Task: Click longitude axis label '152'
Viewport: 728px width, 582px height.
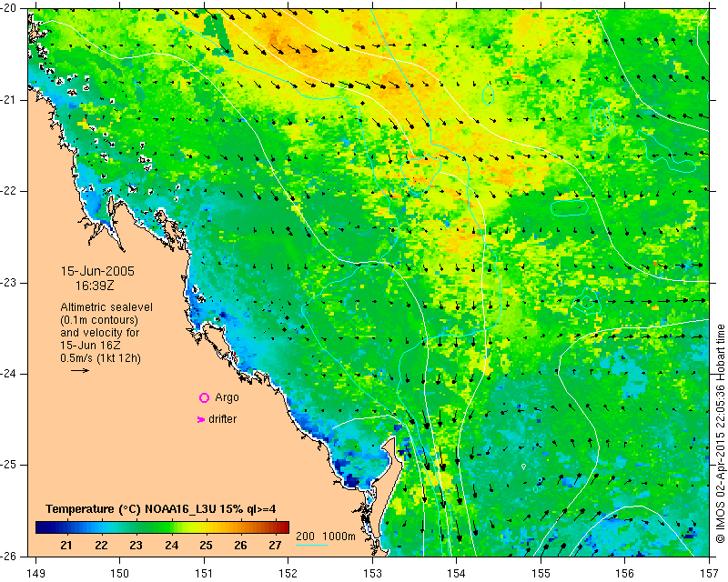Action: tap(288, 574)
